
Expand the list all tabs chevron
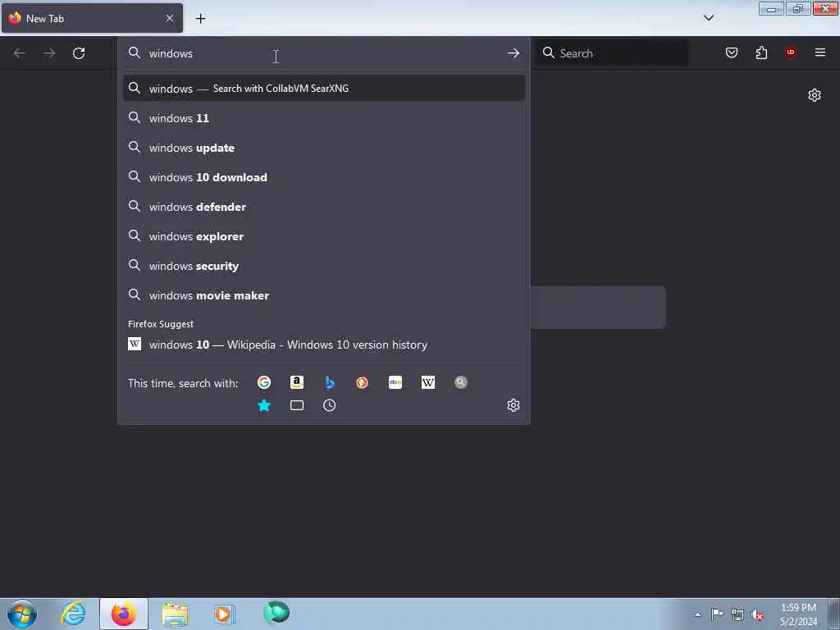pyautogui.click(x=709, y=18)
